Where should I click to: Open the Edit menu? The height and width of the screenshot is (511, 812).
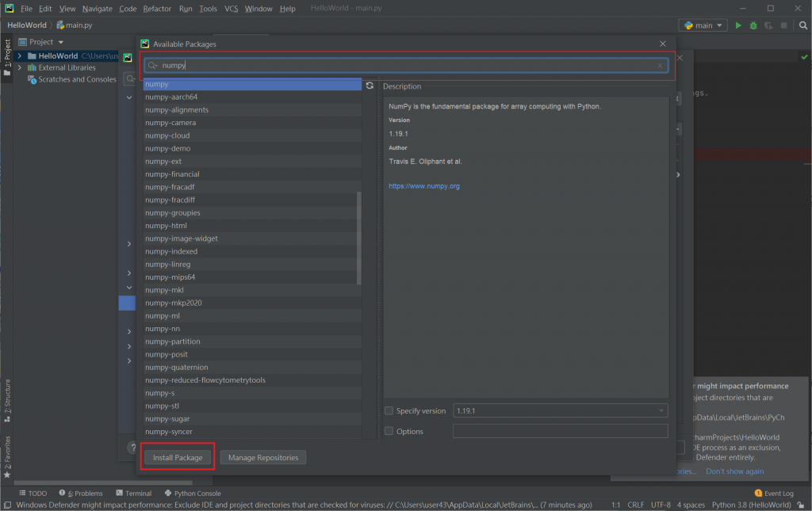pos(45,8)
